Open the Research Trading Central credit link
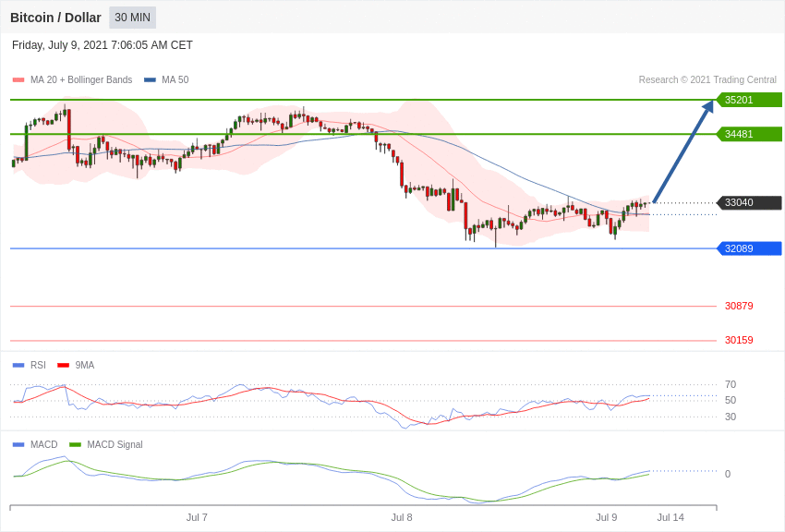 tap(707, 80)
